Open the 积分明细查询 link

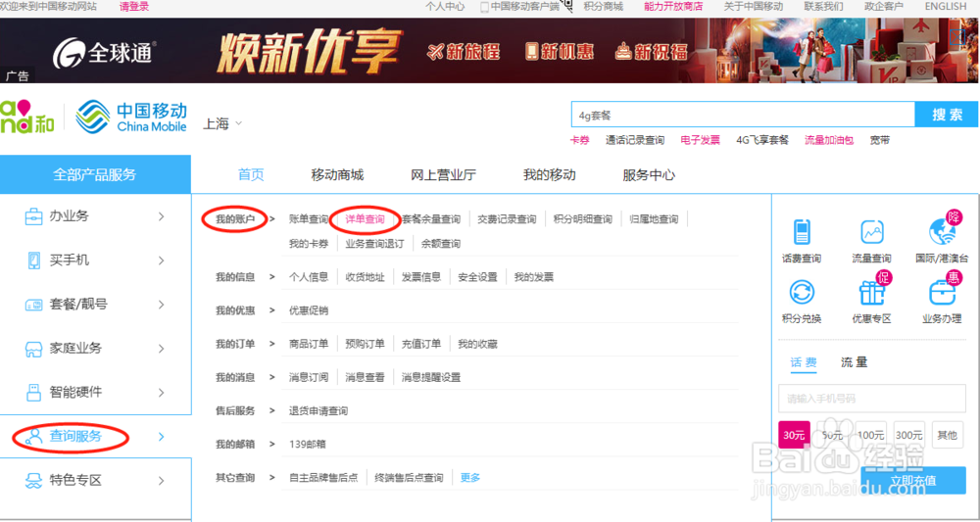[x=583, y=219]
